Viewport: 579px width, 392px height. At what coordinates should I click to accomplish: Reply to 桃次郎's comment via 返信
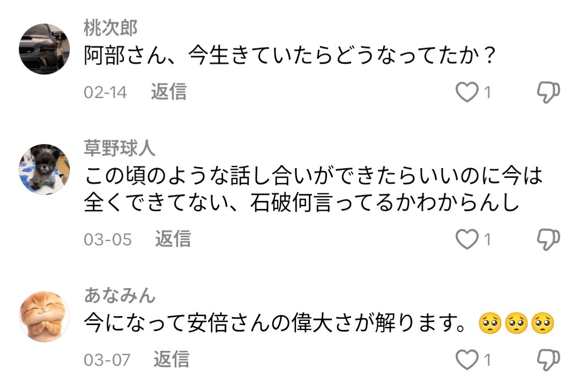[168, 92]
